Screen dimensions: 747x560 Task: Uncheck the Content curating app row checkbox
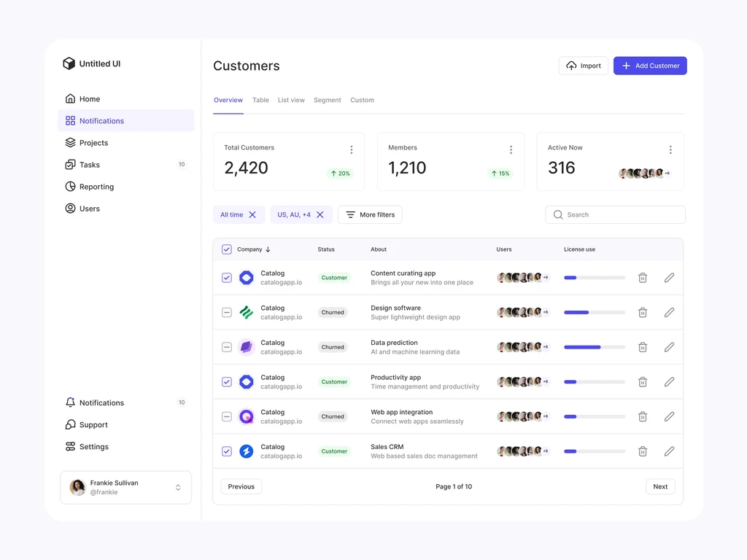227,278
